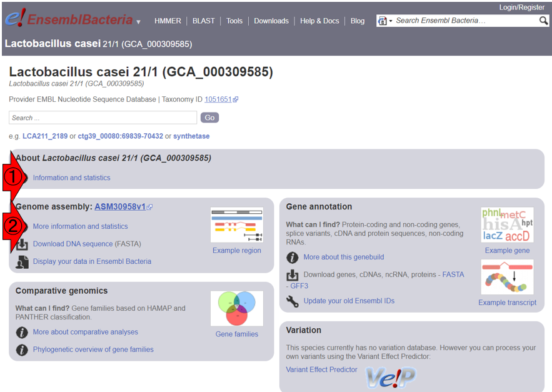552x392 pixels.
Task: Open the Variant Effect Predictor link
Action: [321, 369]
